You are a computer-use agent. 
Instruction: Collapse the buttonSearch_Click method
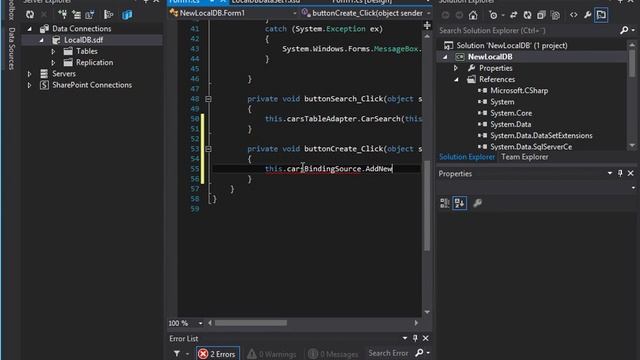point(208,99)
